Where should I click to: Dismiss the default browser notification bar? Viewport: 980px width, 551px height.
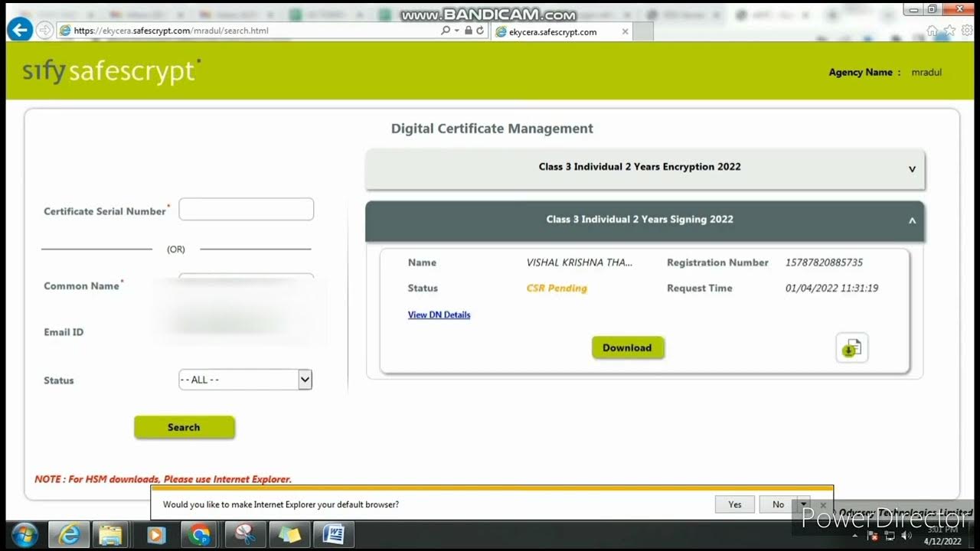(x=823, y=505)
